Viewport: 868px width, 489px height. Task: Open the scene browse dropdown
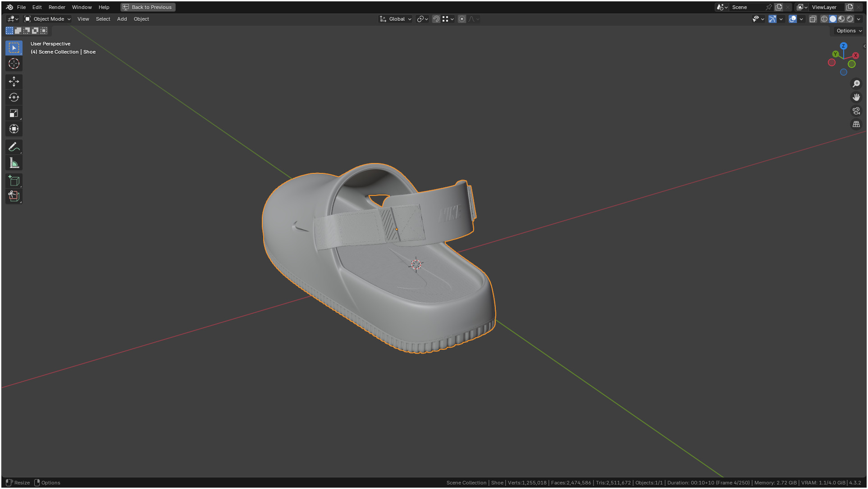click(x=722, y=7)
